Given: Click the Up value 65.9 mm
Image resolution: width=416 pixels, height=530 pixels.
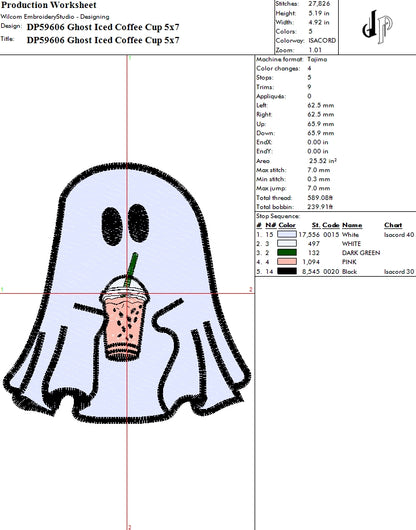Looking at the screenshot, I should point(321,124).
